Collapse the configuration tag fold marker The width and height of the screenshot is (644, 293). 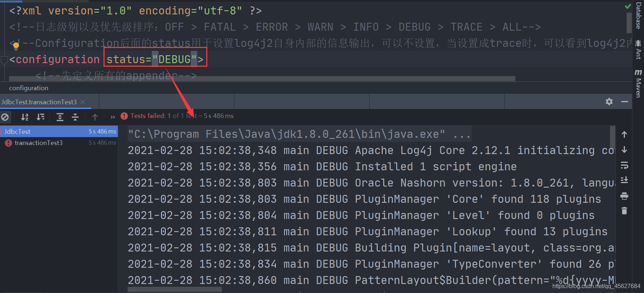click(x=4, y=60)
